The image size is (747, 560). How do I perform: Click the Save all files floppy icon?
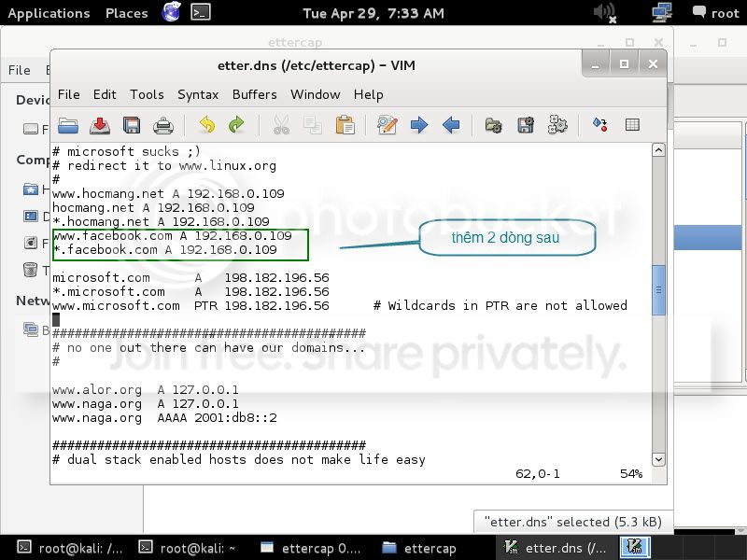tap(132, 126)
